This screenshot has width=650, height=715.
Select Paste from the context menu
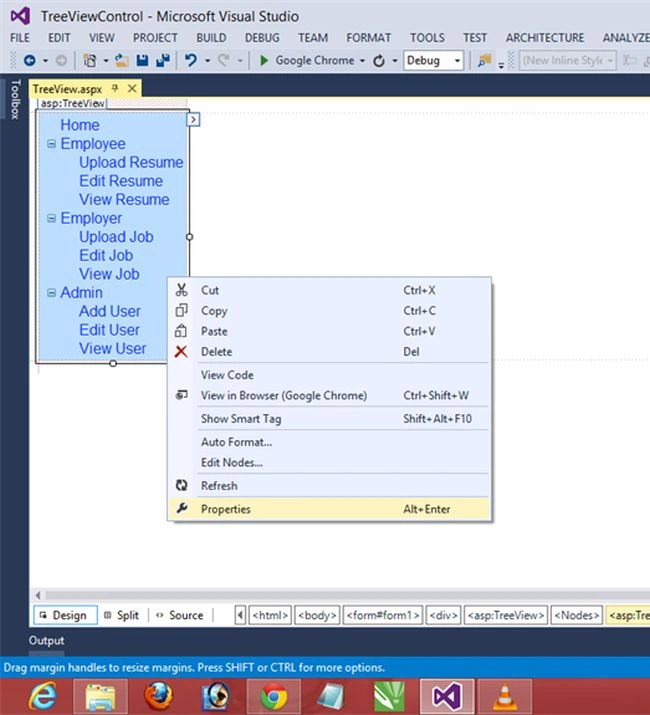pyautogui.click(x=329, y=331)
